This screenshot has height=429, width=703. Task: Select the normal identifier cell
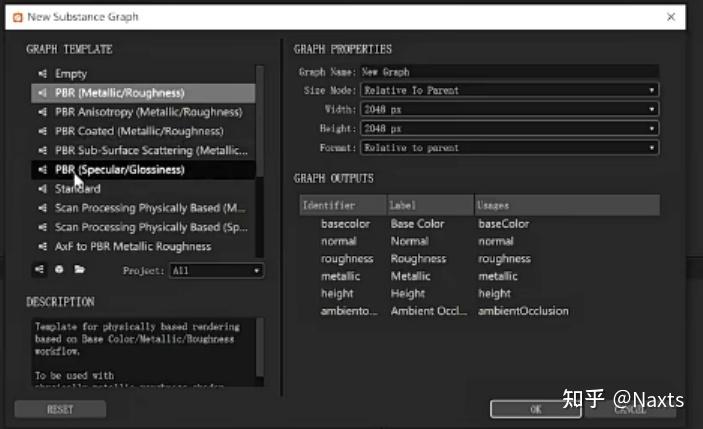coord(338,241)
